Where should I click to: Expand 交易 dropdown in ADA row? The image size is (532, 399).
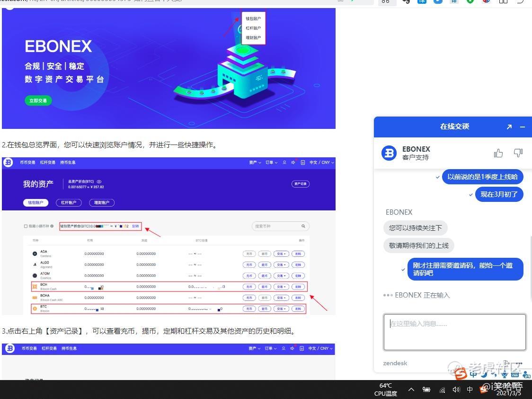281,254
